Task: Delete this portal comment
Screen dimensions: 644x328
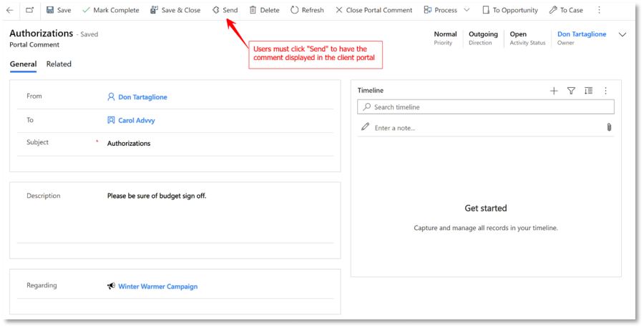Action: pos(264,10)
